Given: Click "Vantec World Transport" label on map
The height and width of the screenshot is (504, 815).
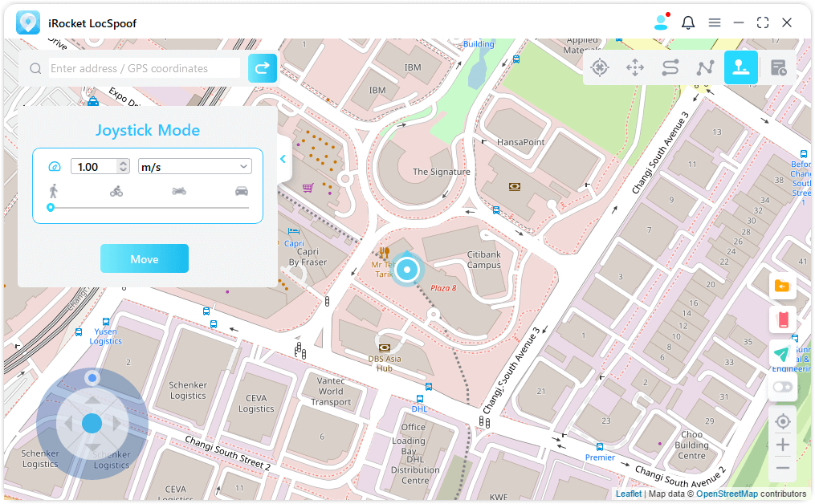Looking at the screenshot, I should tap(331, 392).
